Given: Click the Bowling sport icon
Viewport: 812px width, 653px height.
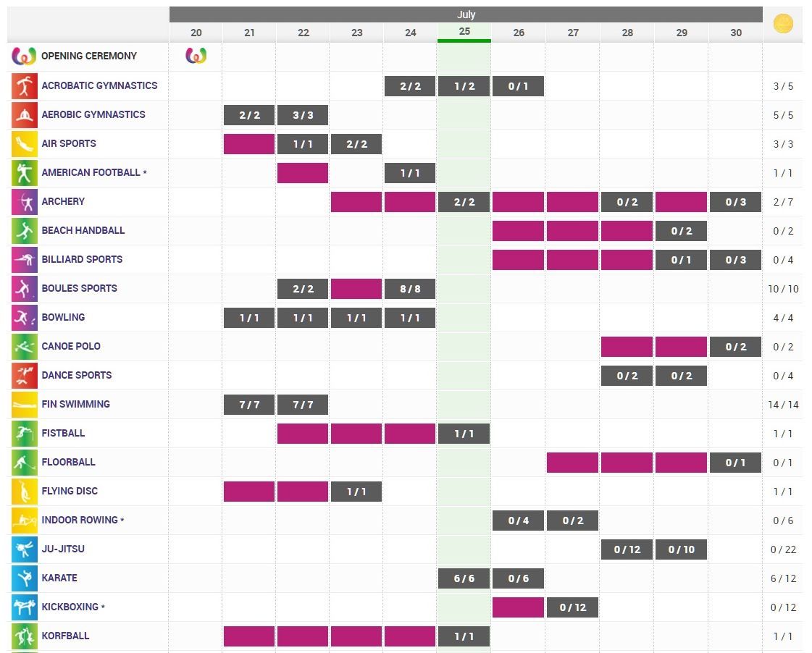Looking at the screenshot, I should coord(24,318).
